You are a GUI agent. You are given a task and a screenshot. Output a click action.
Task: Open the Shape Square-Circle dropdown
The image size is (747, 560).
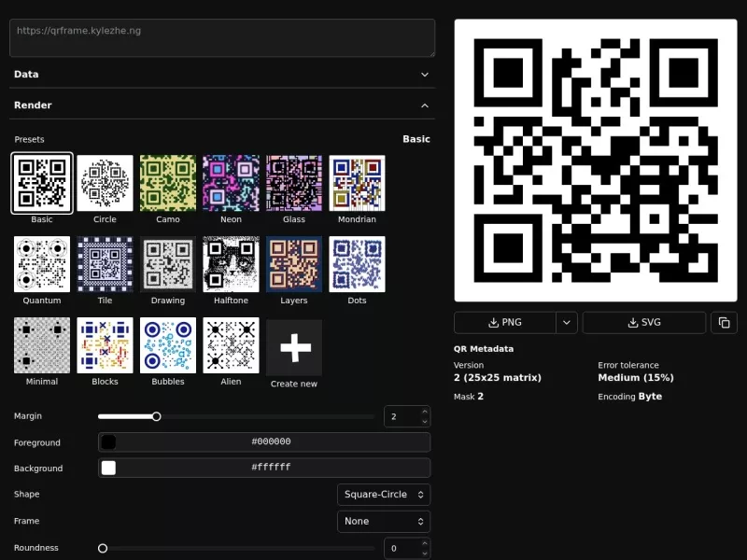[x=384, y=495]
